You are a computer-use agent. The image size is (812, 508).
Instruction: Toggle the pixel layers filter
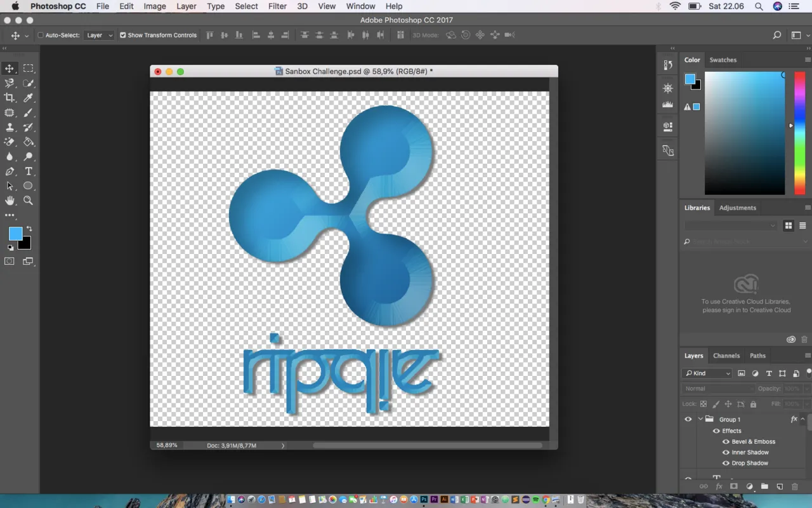742,373
